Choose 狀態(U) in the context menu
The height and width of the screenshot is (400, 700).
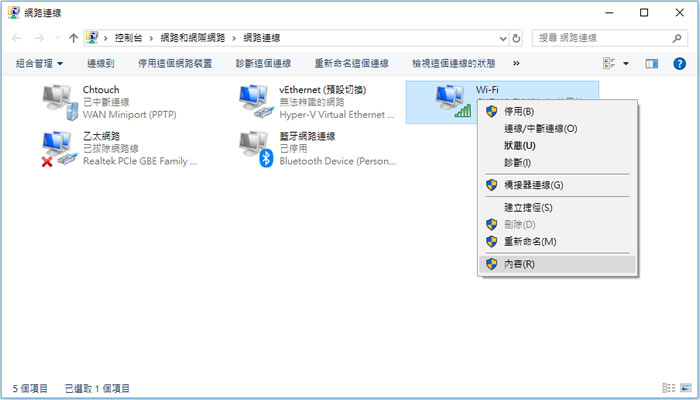pos(558,146)
